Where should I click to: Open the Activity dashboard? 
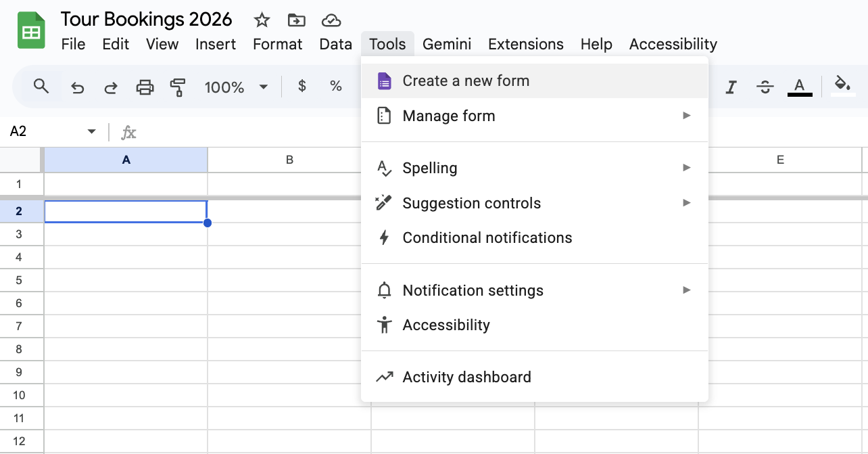coord(466,377)
